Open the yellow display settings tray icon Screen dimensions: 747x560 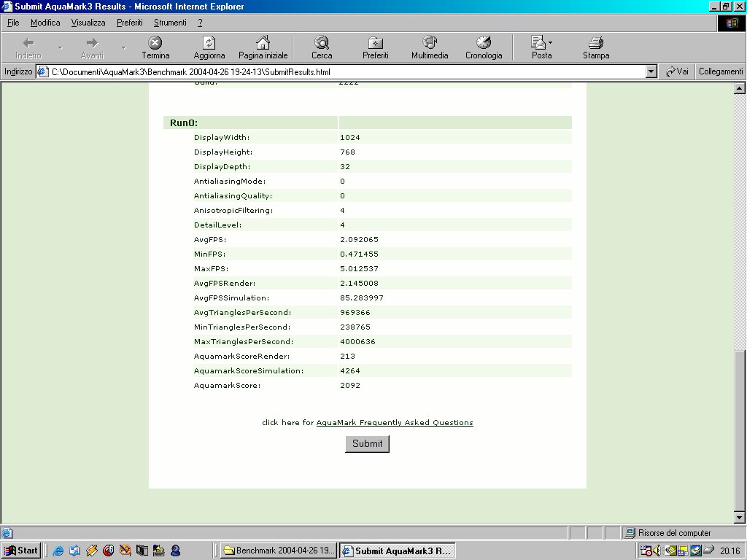click(683, 551)
